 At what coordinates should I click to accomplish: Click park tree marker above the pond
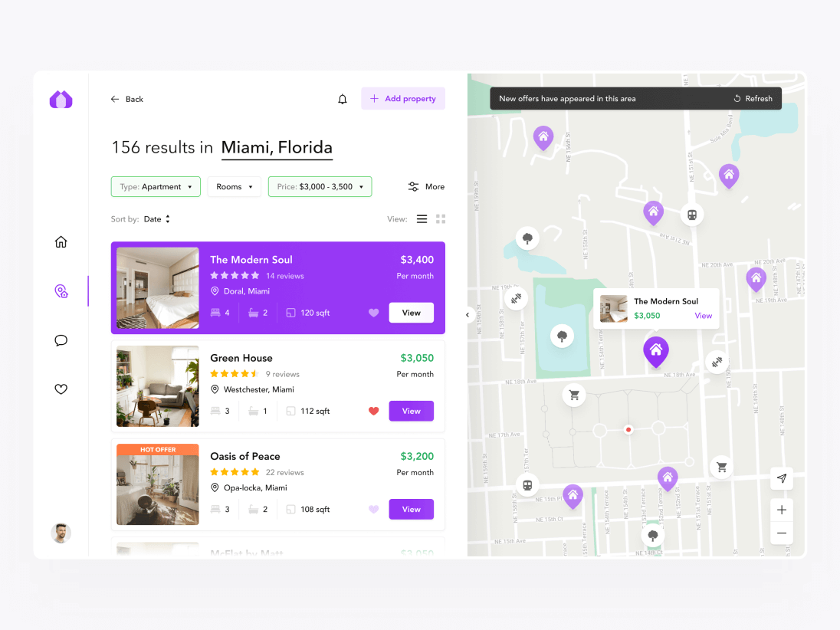pos(527,238)
